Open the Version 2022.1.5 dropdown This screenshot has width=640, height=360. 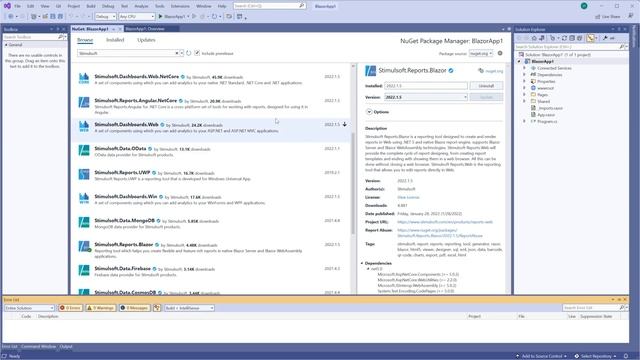click(x=426, y=97)
